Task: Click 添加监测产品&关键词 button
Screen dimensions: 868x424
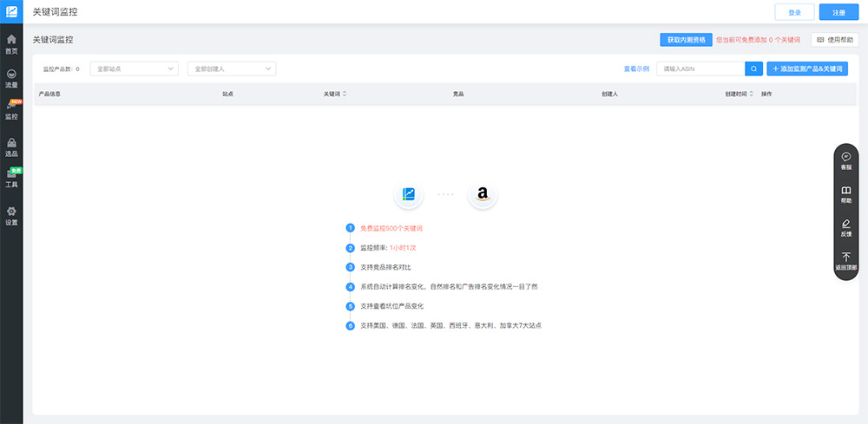Action: tap(807, 68)
